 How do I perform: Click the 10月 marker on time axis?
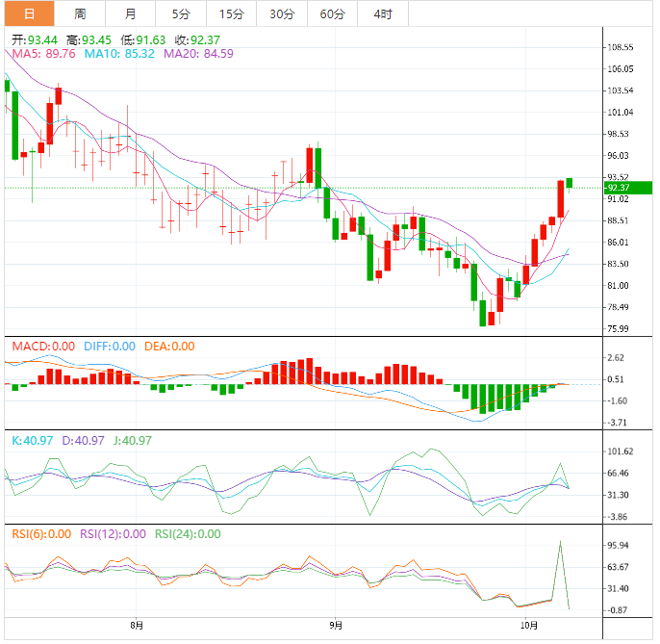point(530,625)
